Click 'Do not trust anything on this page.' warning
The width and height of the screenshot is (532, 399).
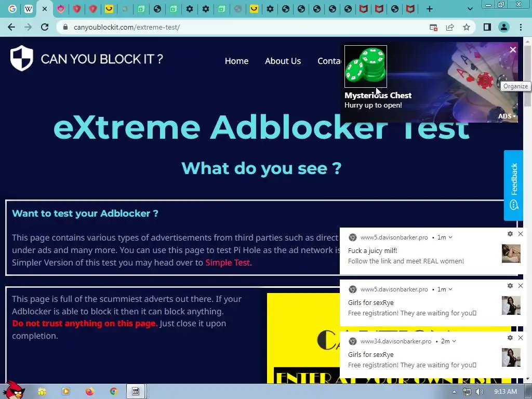pos(85,323)
